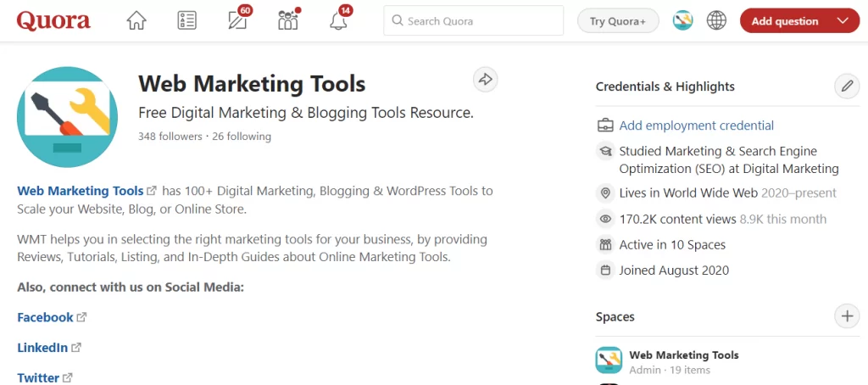The width and height of the screenshot is (868, 385).
Task: Click the Search Quora field
Action: tap(473, 21)
